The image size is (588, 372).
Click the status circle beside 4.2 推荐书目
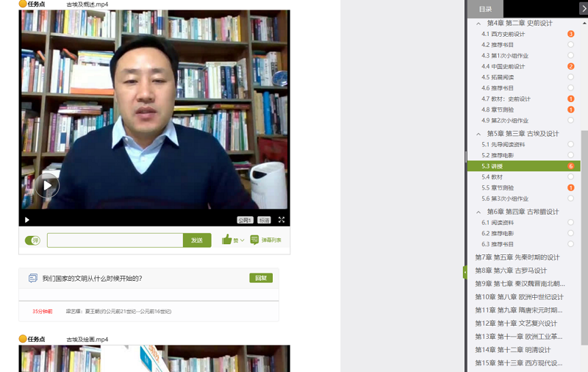[570, 45]
